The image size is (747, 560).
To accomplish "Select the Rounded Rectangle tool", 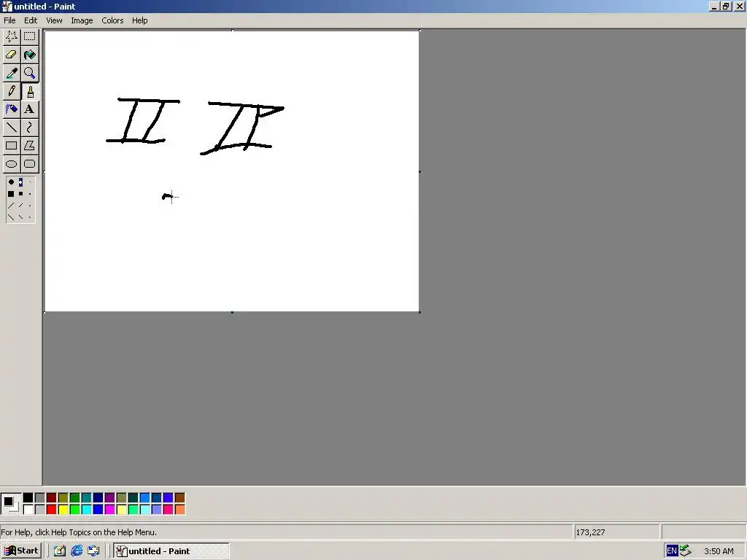I will point(29,164).
